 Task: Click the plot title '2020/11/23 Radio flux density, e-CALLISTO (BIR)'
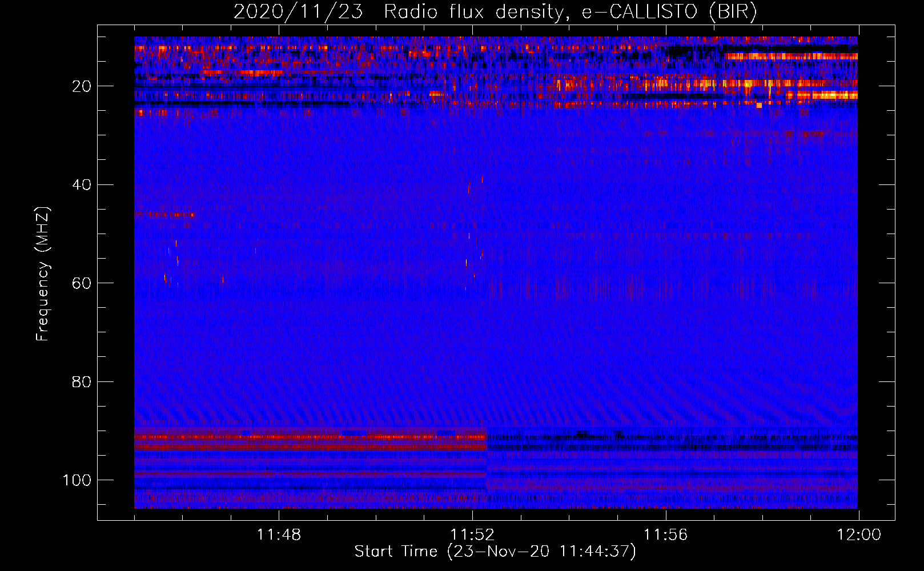(495, 12)
